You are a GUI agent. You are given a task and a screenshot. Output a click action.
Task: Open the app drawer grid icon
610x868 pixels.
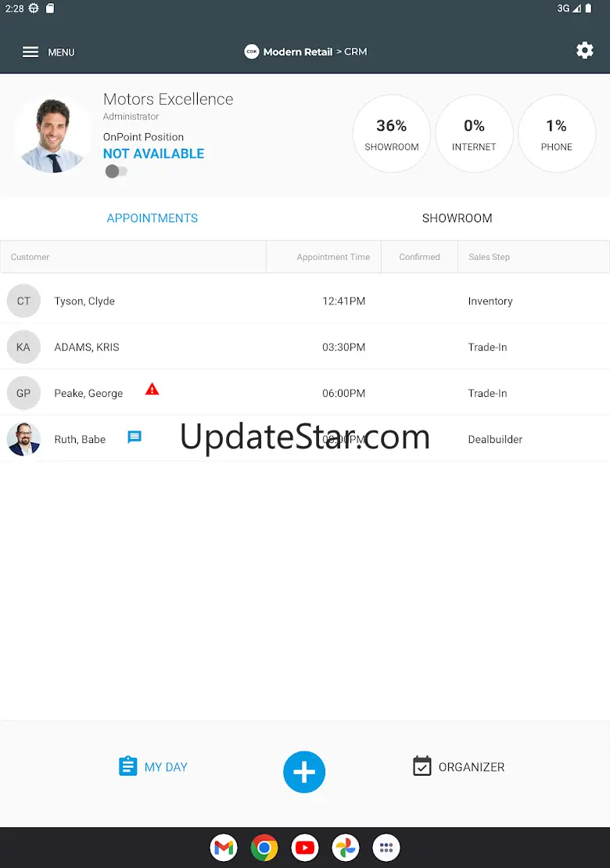(386, 848)
